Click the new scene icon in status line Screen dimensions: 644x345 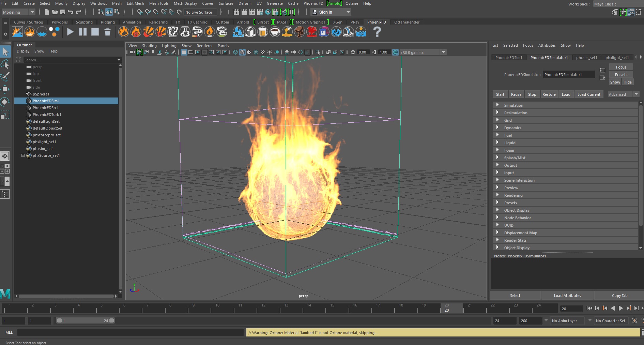(x=47, y=12)
